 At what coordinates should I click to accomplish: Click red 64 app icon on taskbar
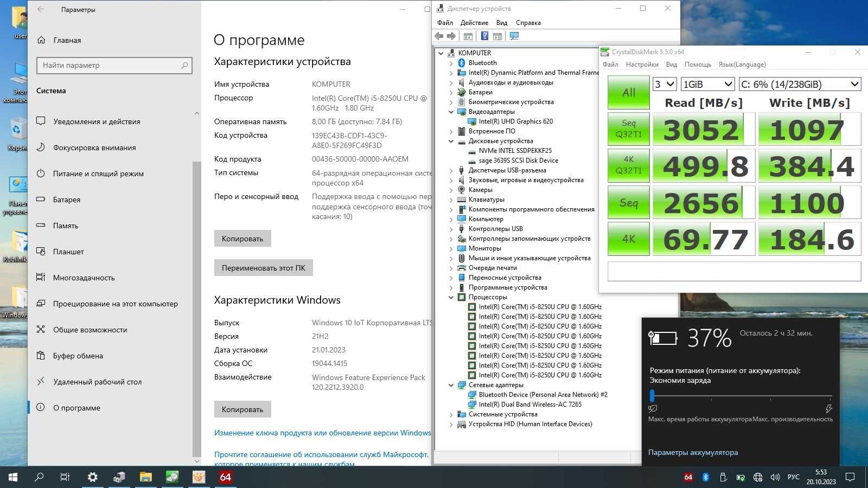[x=225, y=477]
